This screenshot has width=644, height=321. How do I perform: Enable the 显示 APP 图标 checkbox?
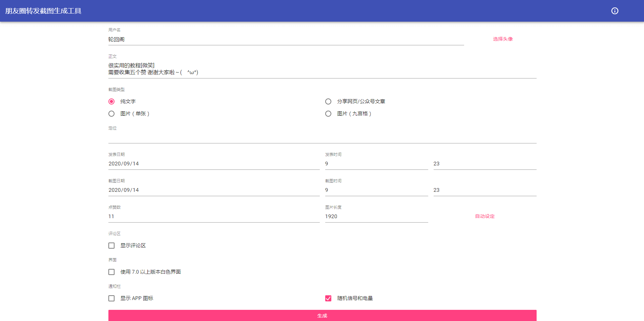click(x=111, y=298)
